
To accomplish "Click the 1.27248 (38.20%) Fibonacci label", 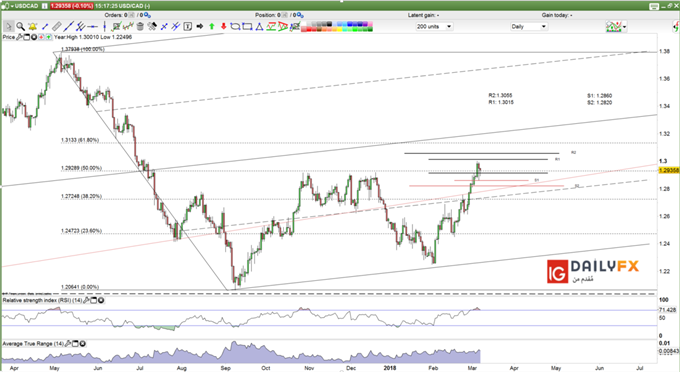I will pos(82,196).
